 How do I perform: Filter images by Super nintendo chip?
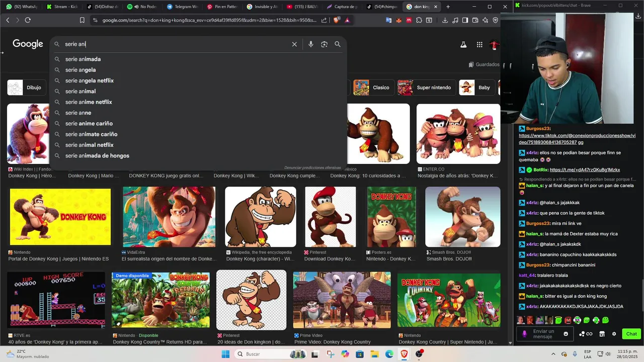426,87
